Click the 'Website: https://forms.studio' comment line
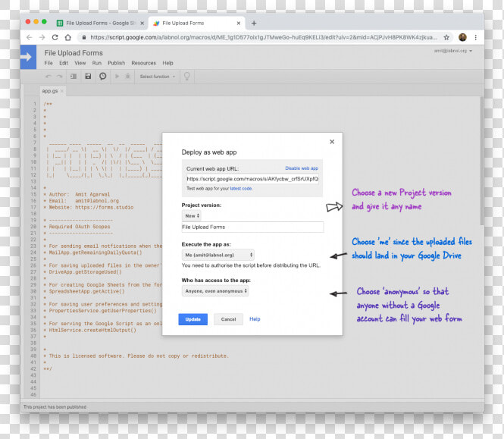This screenshot has height=439, width=504. (x=89, y=208)
